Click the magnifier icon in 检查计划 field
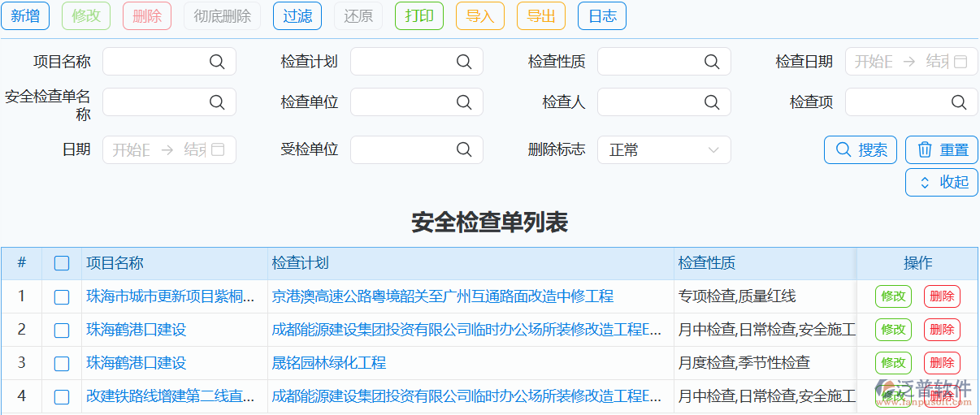The width and height of the screenshot is (980, 415). coord(464,62)
